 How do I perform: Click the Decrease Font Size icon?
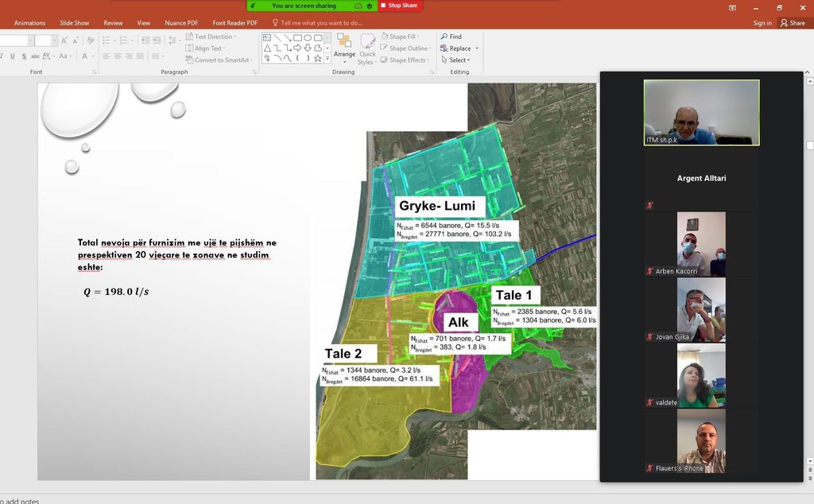click(76, 41)
